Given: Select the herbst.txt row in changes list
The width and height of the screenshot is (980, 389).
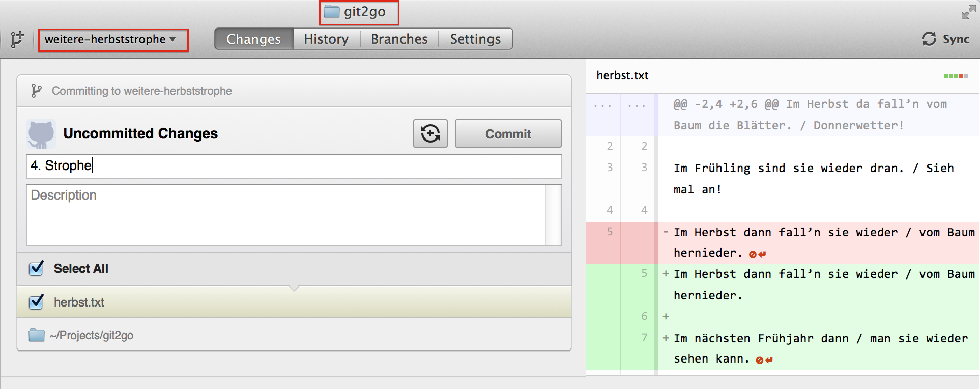Looking at the screenshot, I should (x=294, y=302).
